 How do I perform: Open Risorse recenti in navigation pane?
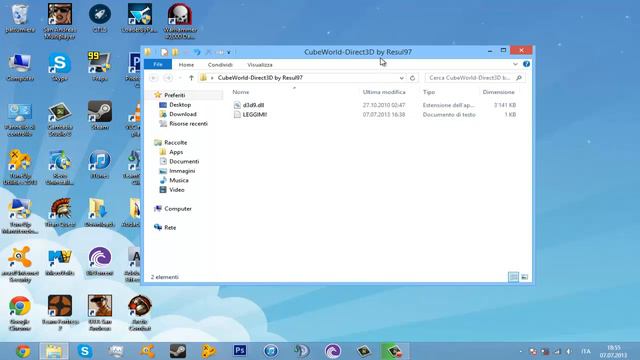[188, 124]
